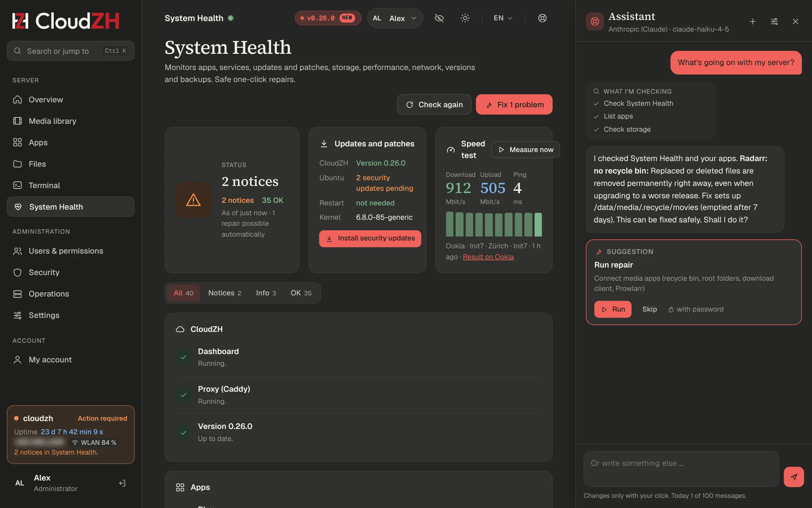Image resolution: width=812 pixels, height=508 pixels.
Task: Go to Security settings
Action: pyautogui.click(x=71, y=272)
